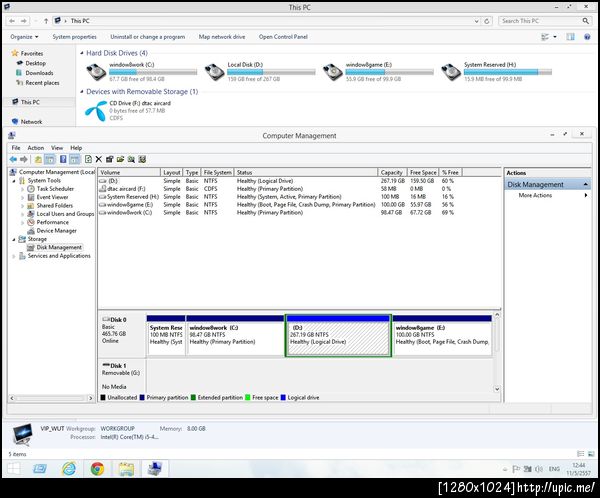Click the Up one level folder icon

(38, 159)
